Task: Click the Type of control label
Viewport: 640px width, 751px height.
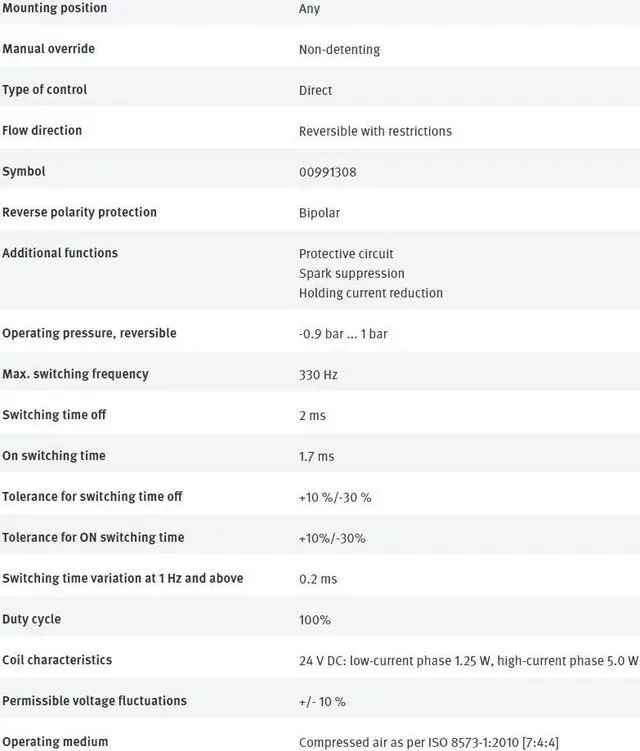Action: tap(45, 90)
